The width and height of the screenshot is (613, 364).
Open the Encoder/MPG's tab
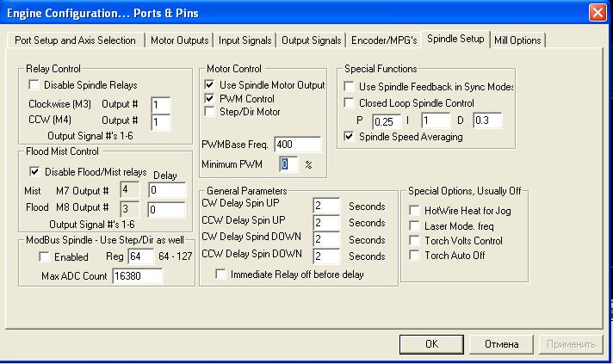point(384,40)
